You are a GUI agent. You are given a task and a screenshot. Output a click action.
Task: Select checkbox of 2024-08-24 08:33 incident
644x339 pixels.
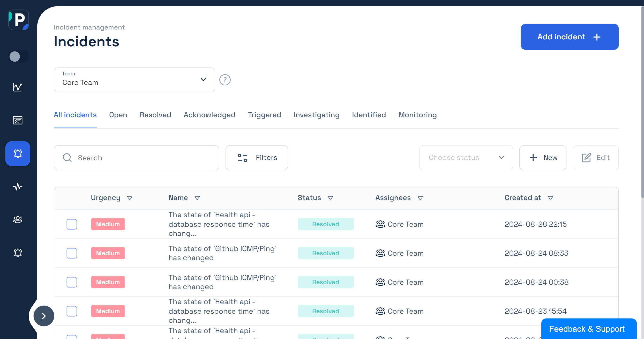(72, 253)
